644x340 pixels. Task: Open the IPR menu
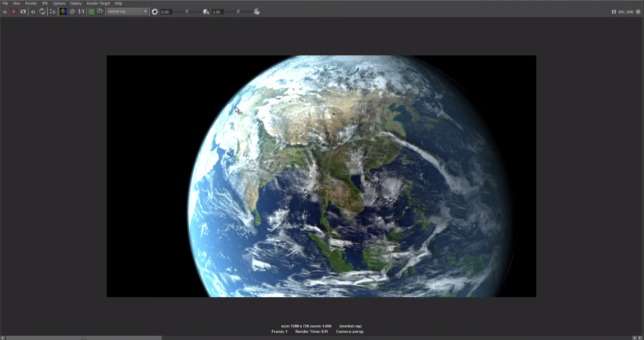tap(45, 4)
